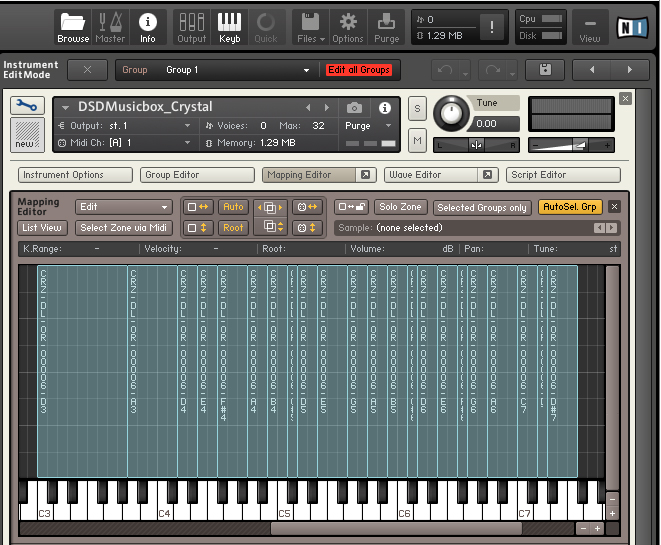This screenshot has height=545, width=661.
Task: Toggle the on-screen Keyb keyboard
Action: [229, 27]
